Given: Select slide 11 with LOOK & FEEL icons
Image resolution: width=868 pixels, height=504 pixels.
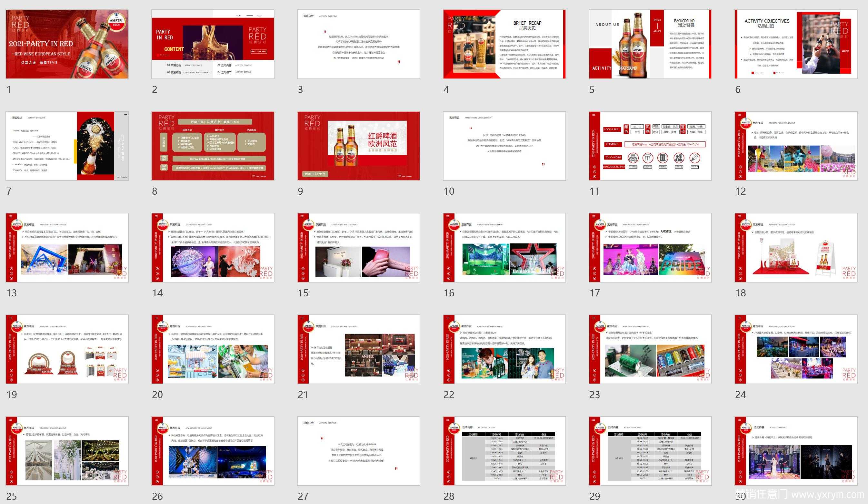Looking at the screenshot, I should 650,146.
